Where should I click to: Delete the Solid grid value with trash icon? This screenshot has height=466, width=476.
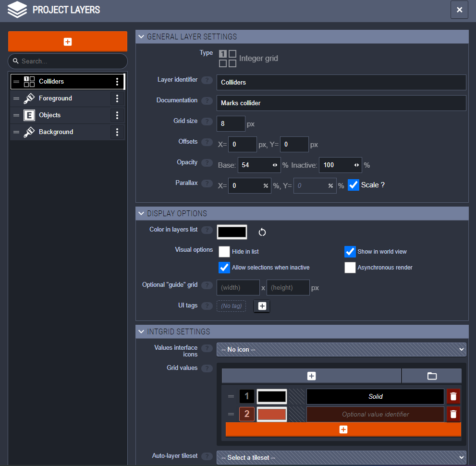click(453, 396)
